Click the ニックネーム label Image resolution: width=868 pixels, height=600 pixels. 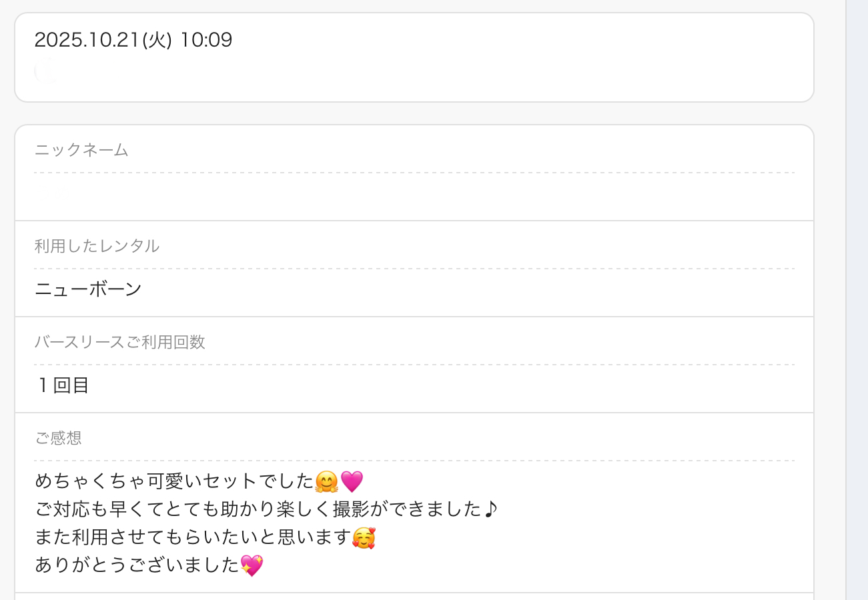pos(81,150)
